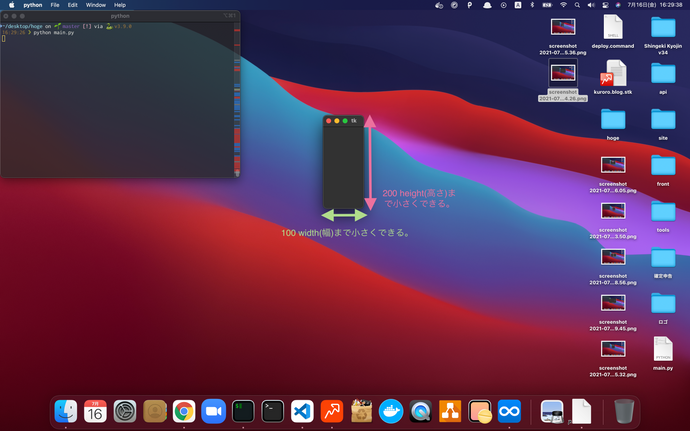Click the Wi-Fi status icon
Image resolution: width=690 pixels, height=431 pixels.
coord(563,5)
